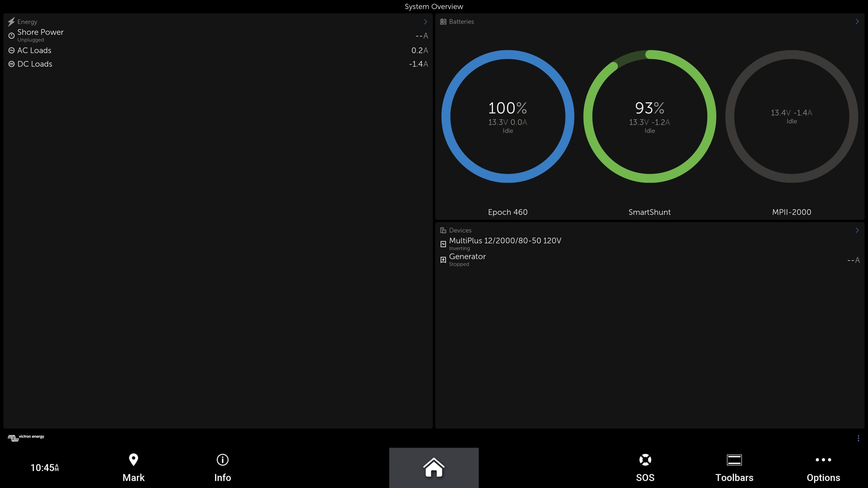Click the AC Loads 0.2A value

click(x=420, y=50)
